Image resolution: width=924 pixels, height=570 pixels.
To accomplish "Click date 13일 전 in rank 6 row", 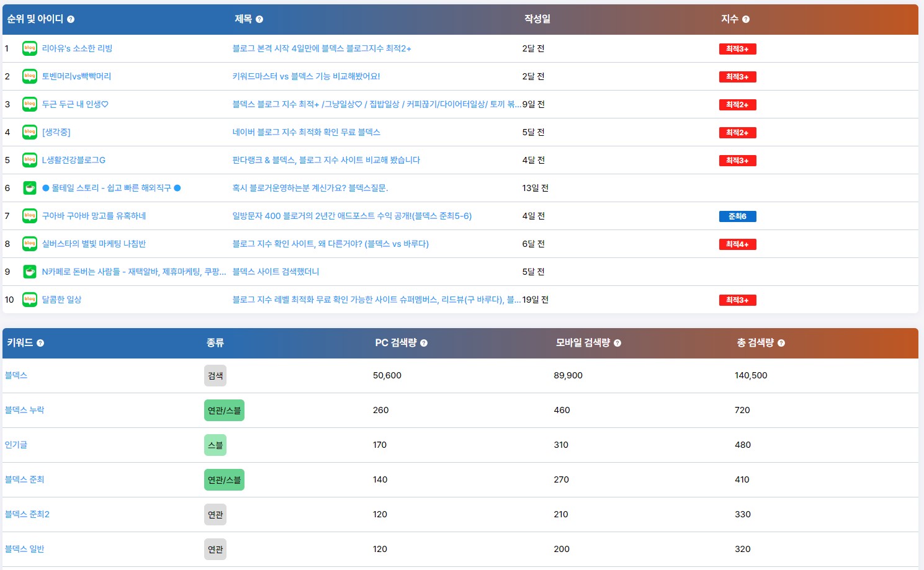I will click(x=536, y=188).
